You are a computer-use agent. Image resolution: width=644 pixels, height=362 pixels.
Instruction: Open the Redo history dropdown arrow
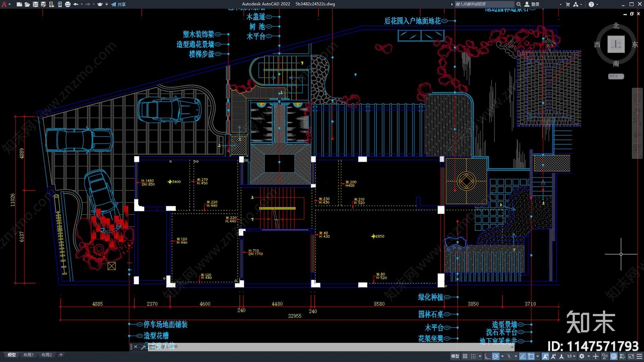[x=94, y=4]
